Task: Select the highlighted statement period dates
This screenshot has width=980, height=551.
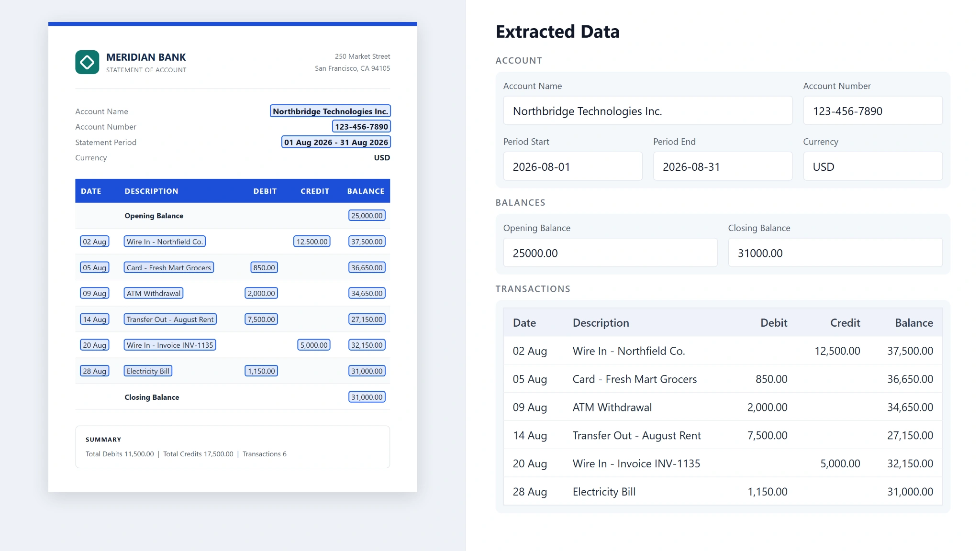Action: pos(336,142)
